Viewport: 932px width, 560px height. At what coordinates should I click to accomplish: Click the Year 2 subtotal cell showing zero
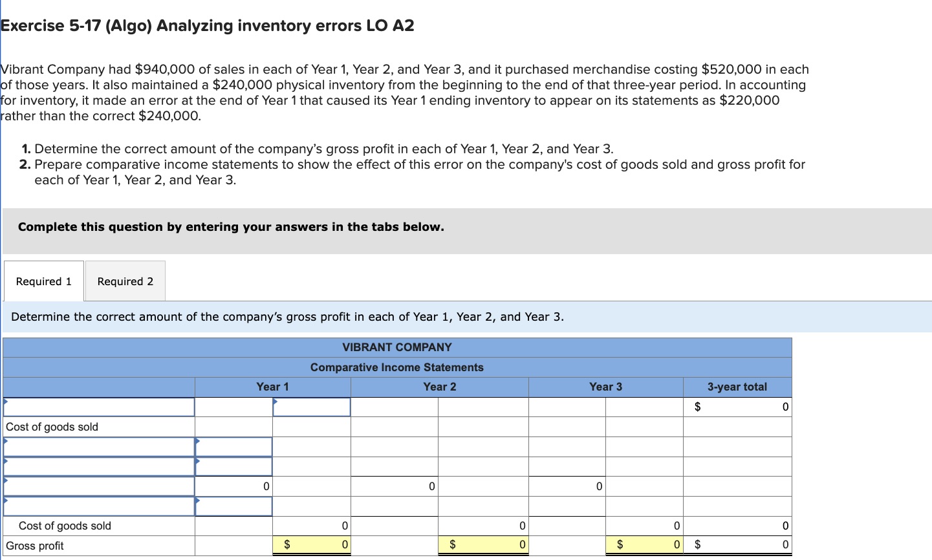pyautogui.click(x=395, y=486)
